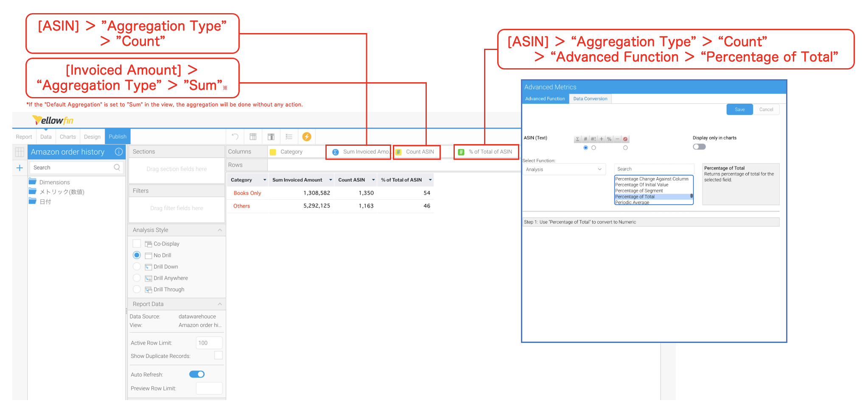
Task: Click the yellow Category dimension marker
Action: [x=273, y=152]
